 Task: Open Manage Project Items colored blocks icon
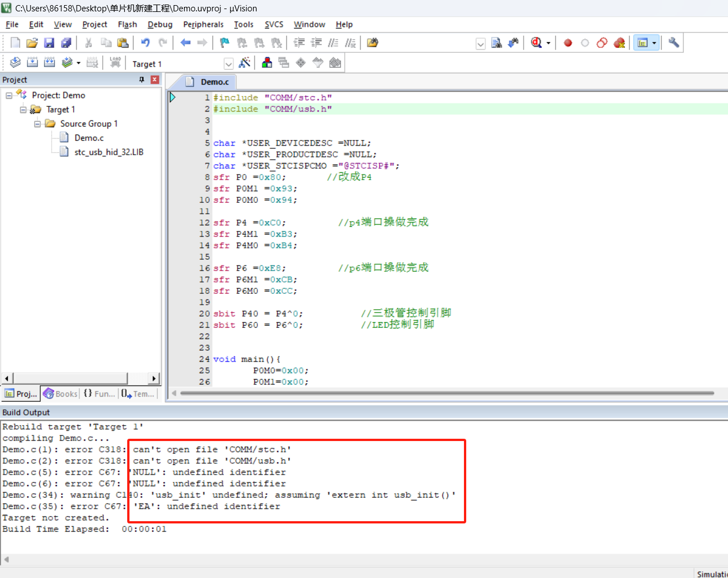[267, 63]
